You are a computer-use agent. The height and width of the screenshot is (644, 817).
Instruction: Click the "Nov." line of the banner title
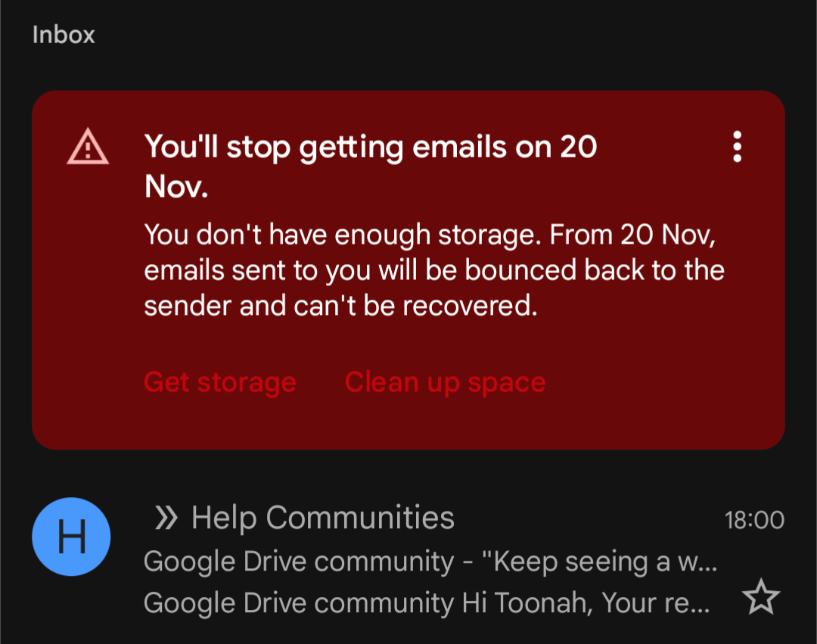coord(176,186)
